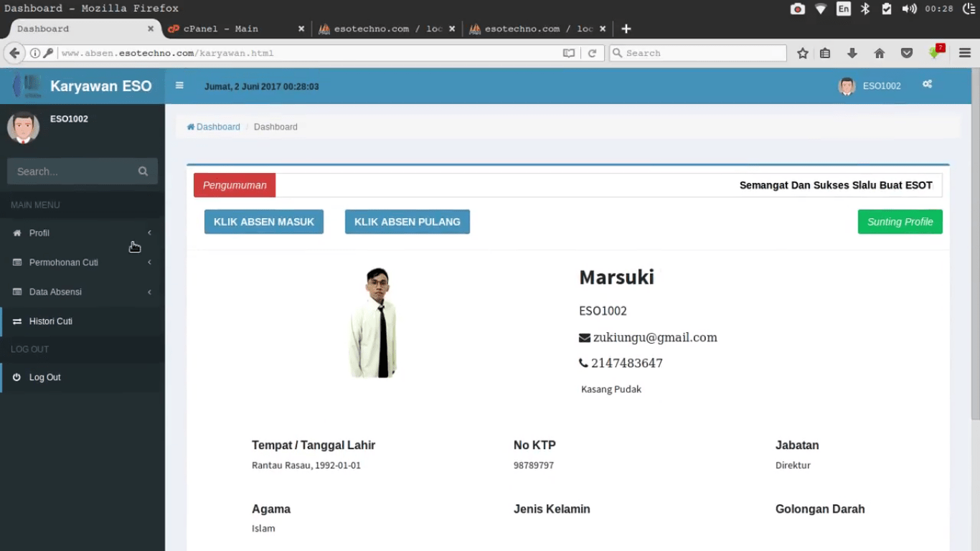This screenshot has height=551, width=980.
Task: Click the ESO1002 avatar in the navbar
Action: click(x=847, y=85)
